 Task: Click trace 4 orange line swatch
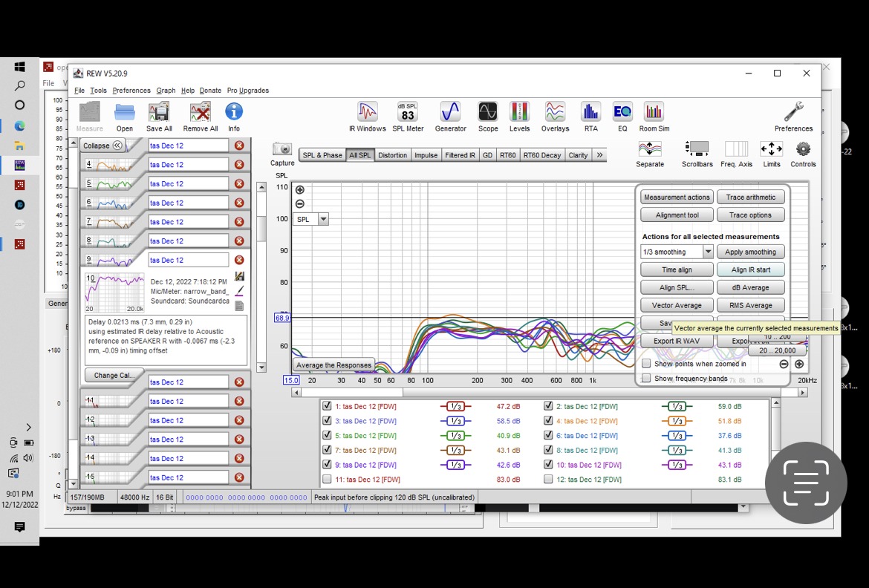[x=677, y=421]
